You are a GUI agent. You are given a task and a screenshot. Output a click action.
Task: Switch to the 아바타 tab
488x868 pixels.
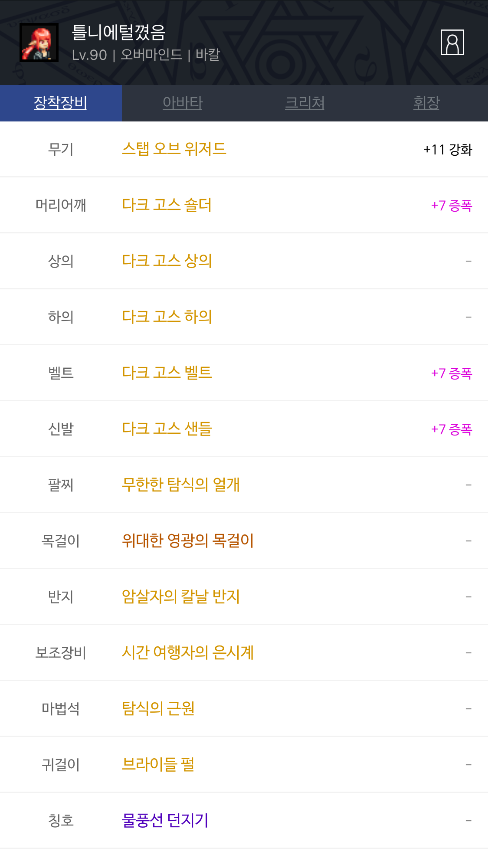click(183, 103)
